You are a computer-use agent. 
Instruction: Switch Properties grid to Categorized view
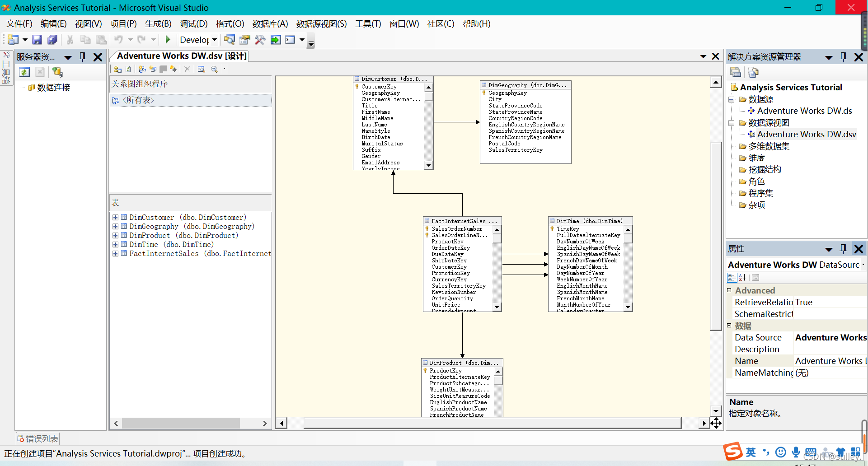coord(732,278)
